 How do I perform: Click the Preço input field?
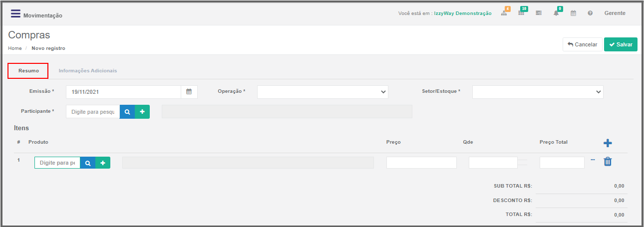pyautogui.click(x=421, y=163)
